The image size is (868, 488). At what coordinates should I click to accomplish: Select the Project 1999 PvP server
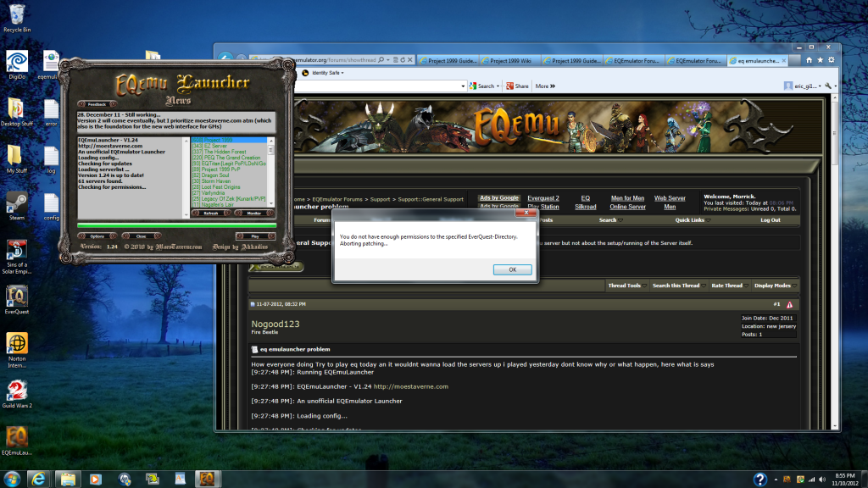(229, 169)
